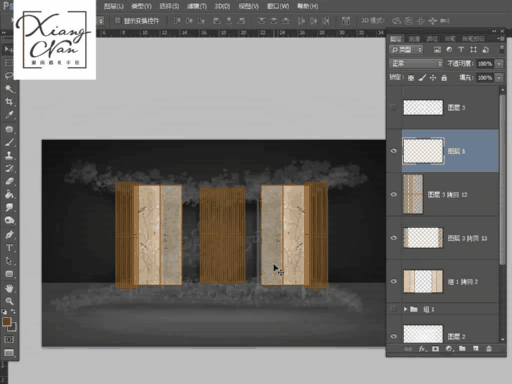Select the History Brush tool

tap(9, 168)
